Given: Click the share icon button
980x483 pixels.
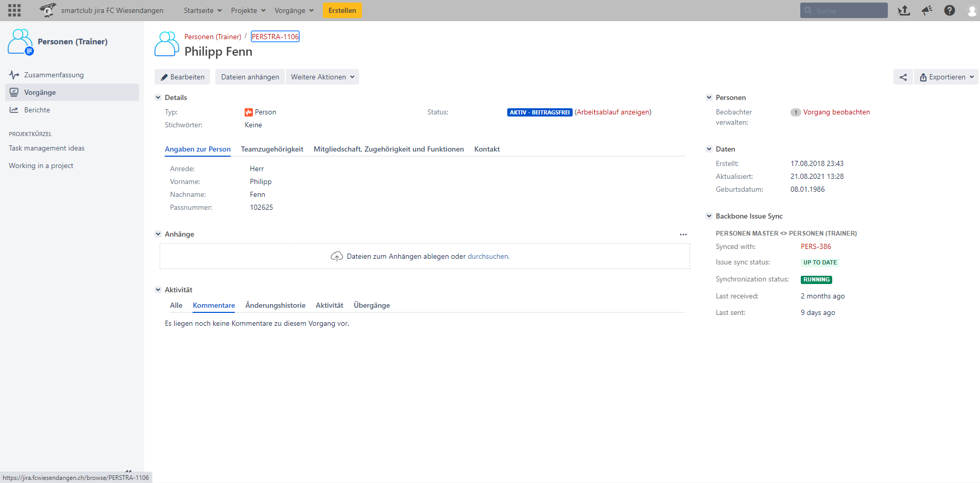Looking at the screenshot, I should coord(903,77).
